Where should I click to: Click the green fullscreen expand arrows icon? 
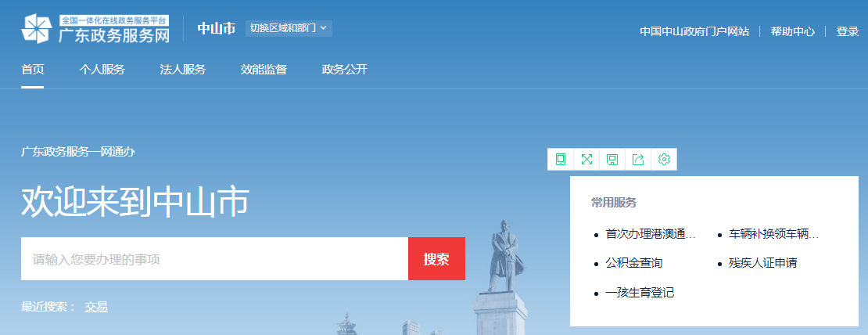pos(586,160)
